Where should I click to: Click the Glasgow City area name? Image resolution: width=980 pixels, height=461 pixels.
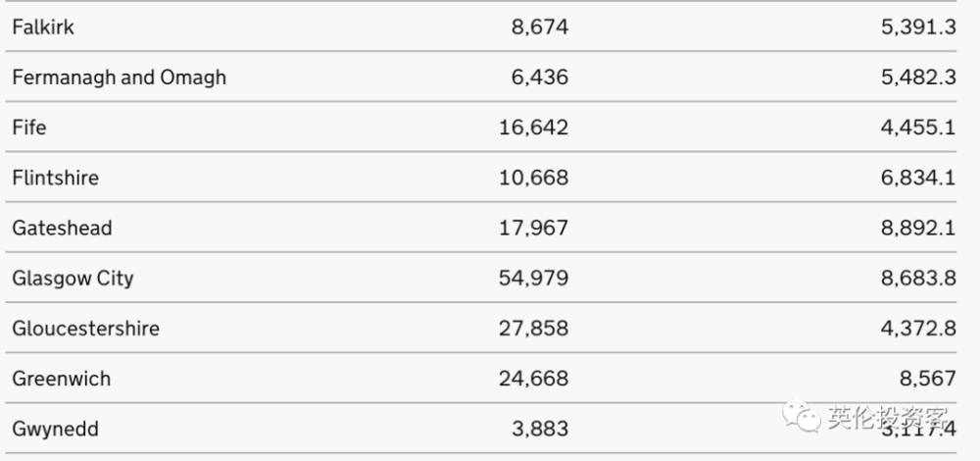tap(73, 279)
